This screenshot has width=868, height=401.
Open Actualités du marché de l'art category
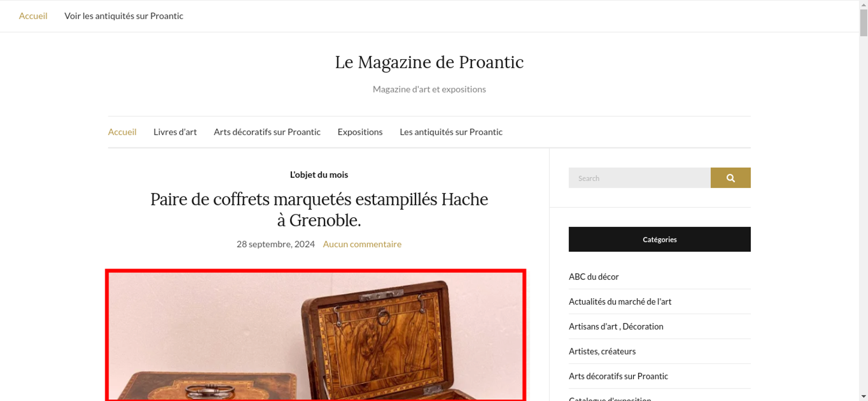620,302
